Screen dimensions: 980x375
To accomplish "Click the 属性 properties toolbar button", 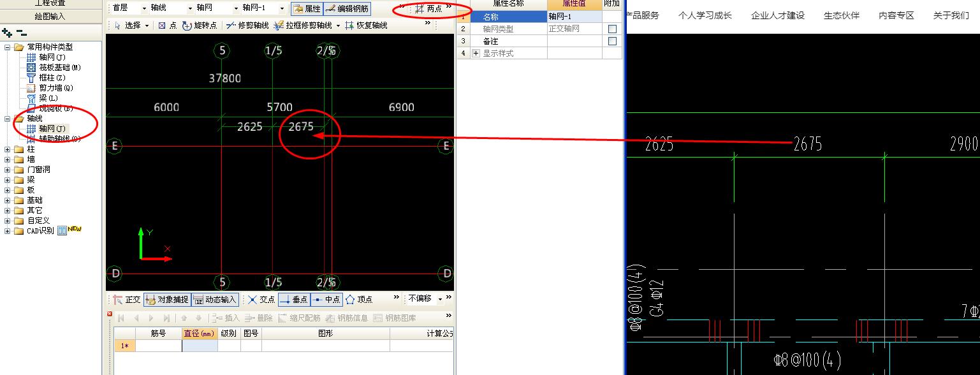I will point(307,9).
